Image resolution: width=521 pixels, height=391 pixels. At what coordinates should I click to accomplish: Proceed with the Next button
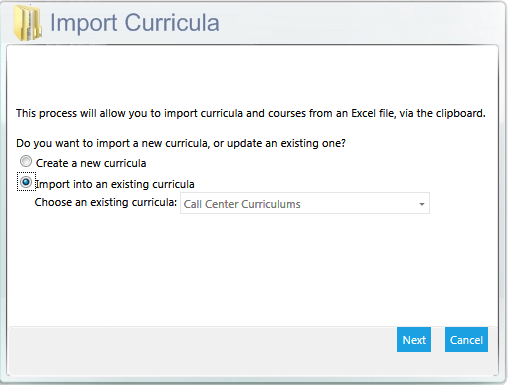(x=414, y=340)
